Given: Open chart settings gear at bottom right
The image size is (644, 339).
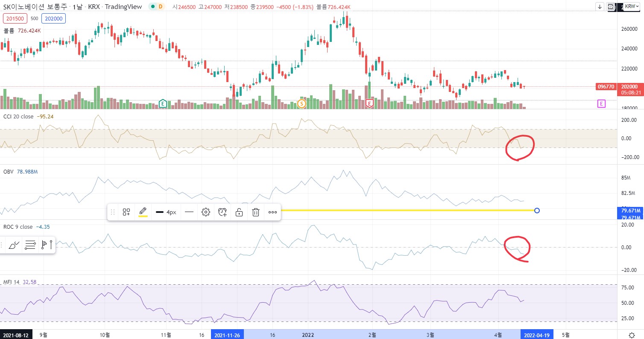Looking at the screenshot, I should coord(632,335).
